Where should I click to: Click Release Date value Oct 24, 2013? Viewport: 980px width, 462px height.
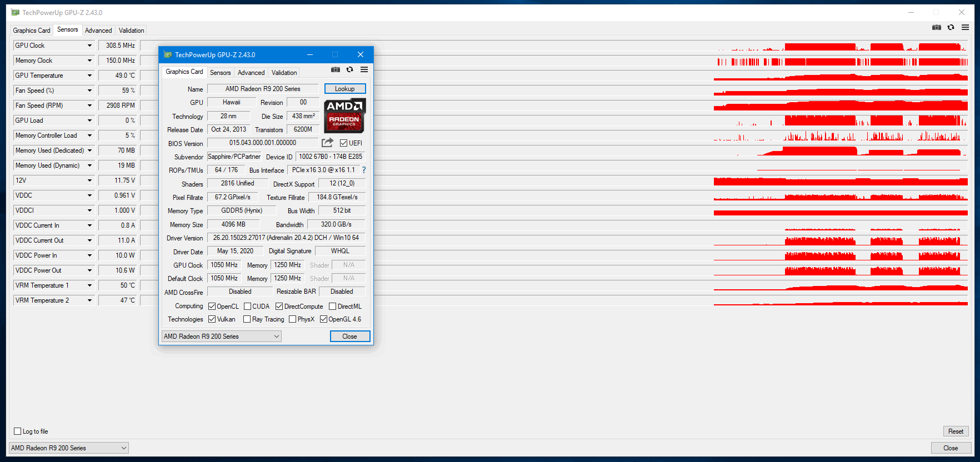coord(228,129)
